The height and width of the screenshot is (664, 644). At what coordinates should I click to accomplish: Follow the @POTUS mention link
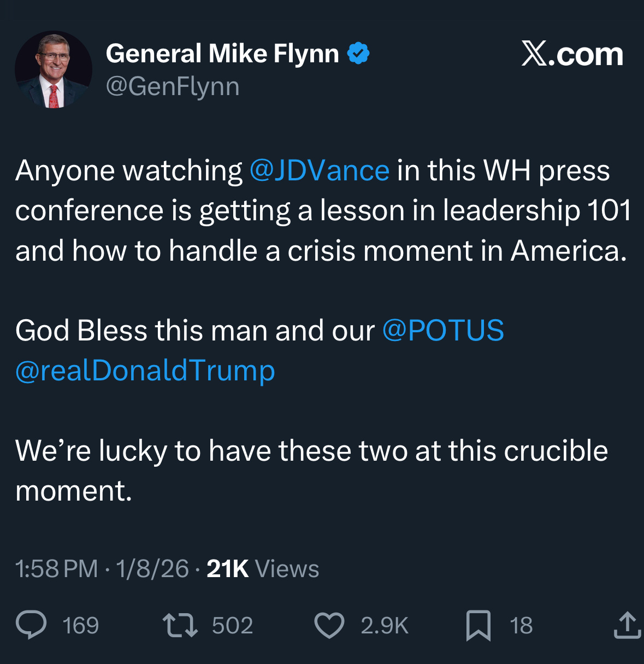click(x=443, y=330)
